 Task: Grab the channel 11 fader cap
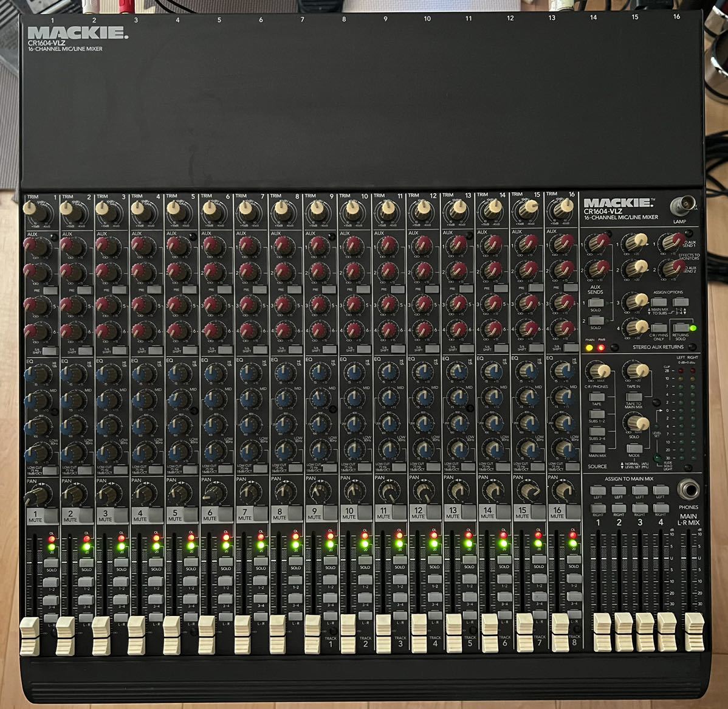(x=383, y=633)
